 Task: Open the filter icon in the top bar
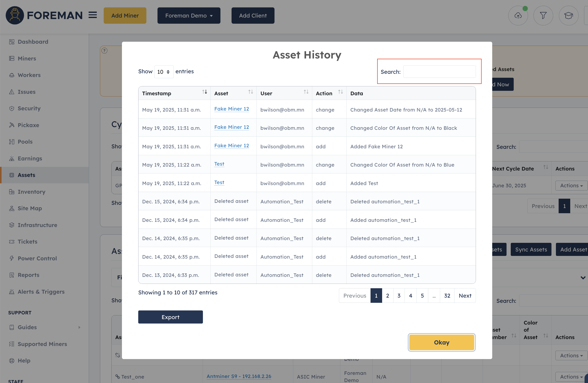click(x=543, y=15)
